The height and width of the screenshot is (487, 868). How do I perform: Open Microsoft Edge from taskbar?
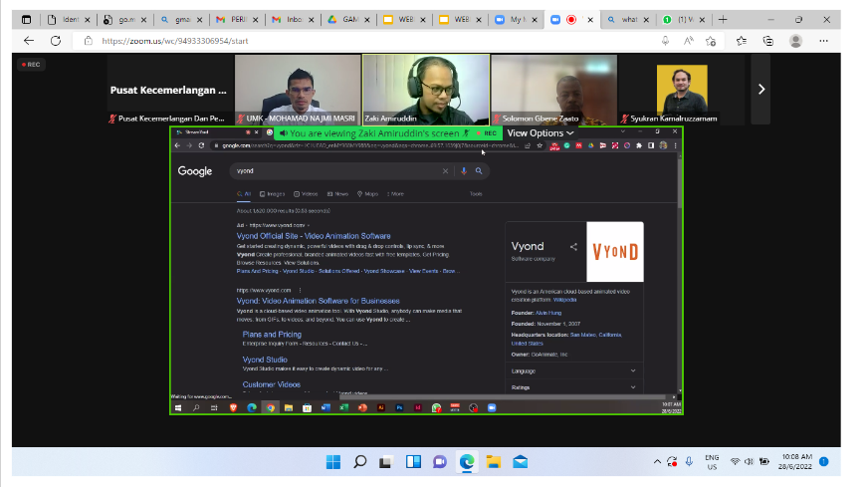[467, 462]
